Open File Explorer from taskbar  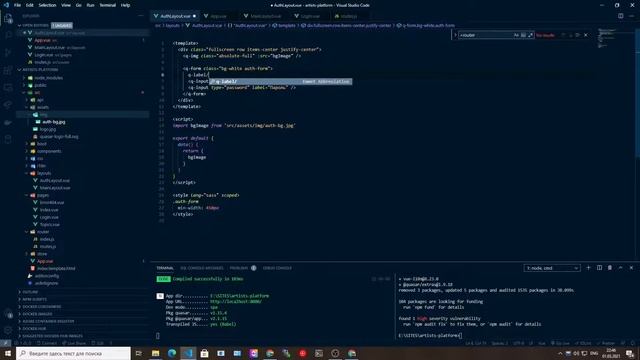pos(156,353)
